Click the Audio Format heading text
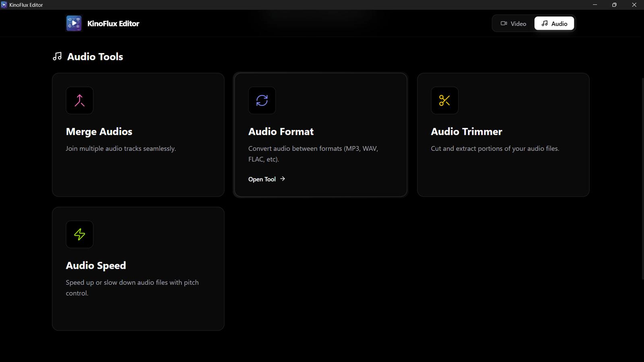Image resolution: width=644 pixels, height=362 pixels. 281,132
